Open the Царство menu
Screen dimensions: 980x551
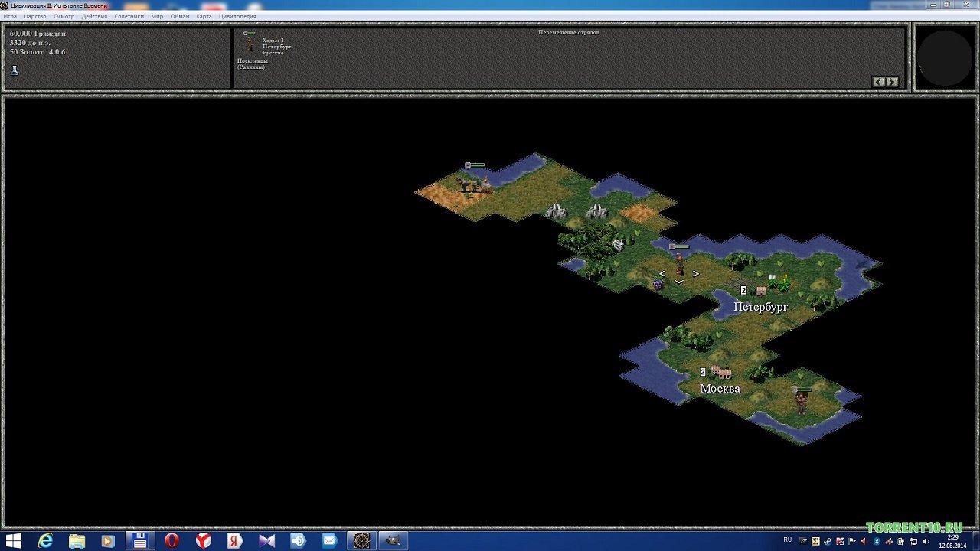[x=35, y=16]
